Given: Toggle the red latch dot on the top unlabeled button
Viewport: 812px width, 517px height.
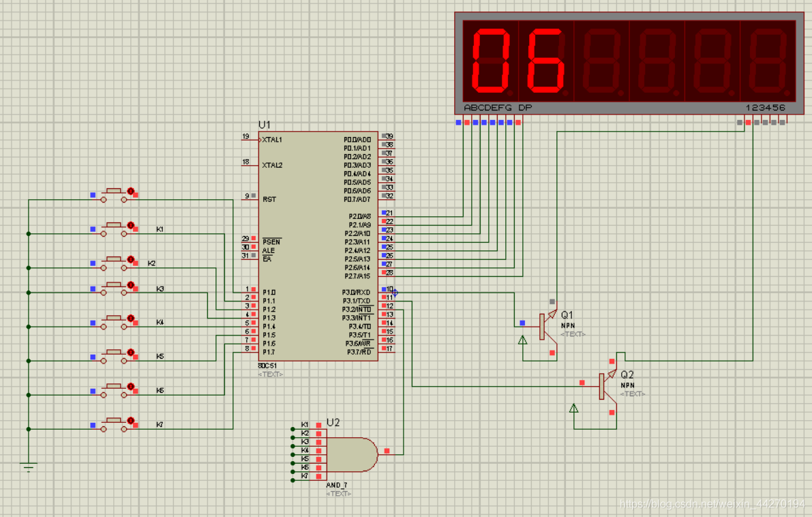Looking at the screenshot, I should tap(130, 191).
